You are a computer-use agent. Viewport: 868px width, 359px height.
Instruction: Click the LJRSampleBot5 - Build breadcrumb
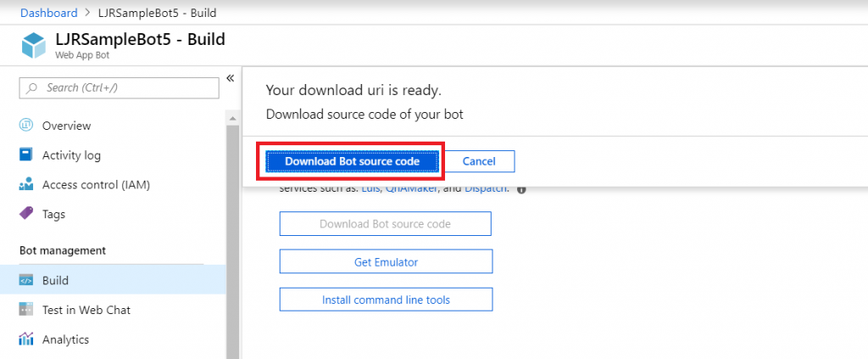[x=157, y=12]
